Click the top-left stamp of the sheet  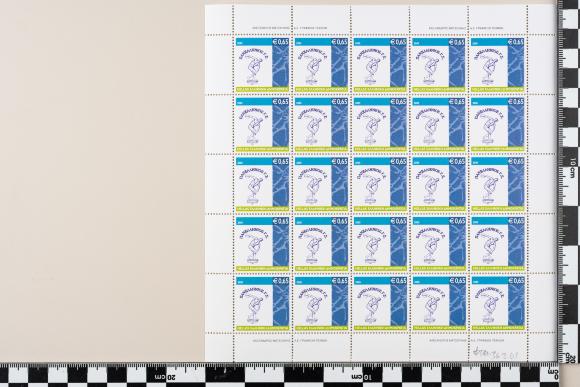click(x=262, y=64)
